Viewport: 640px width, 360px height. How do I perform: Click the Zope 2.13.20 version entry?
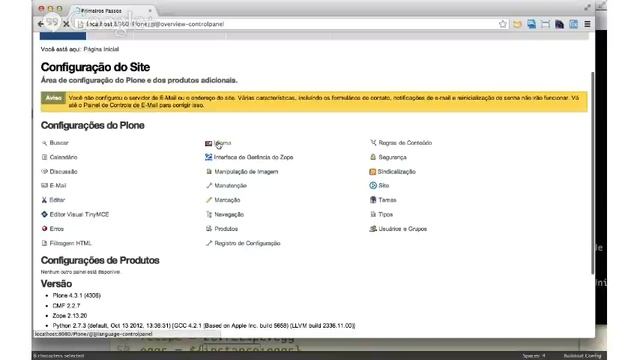point(70,316)
